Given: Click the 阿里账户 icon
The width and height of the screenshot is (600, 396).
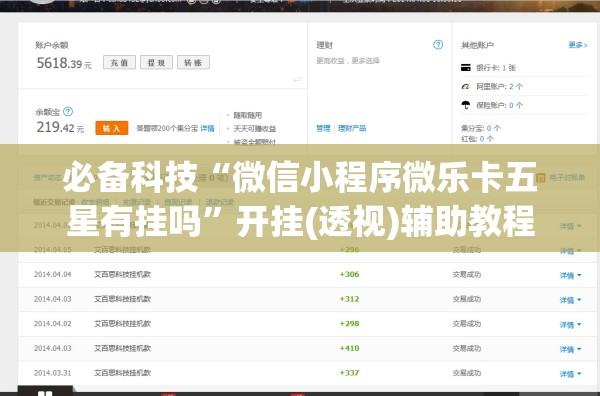Looking at the screenshot, I should click(x=466, y=86).
